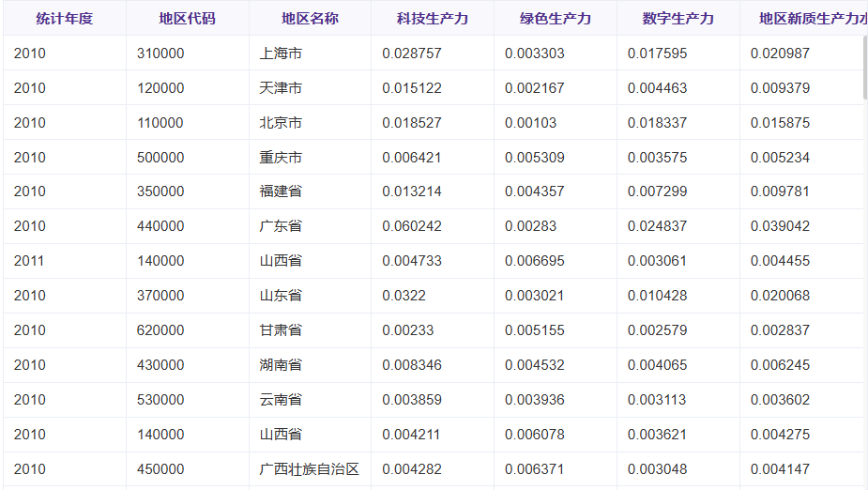Select the 甘肃省 region cell

281,330
